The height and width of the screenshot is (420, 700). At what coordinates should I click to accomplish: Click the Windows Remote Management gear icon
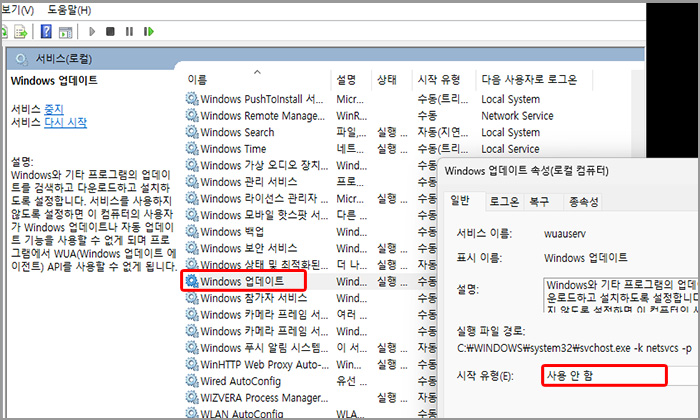click(x=192, y=115)
